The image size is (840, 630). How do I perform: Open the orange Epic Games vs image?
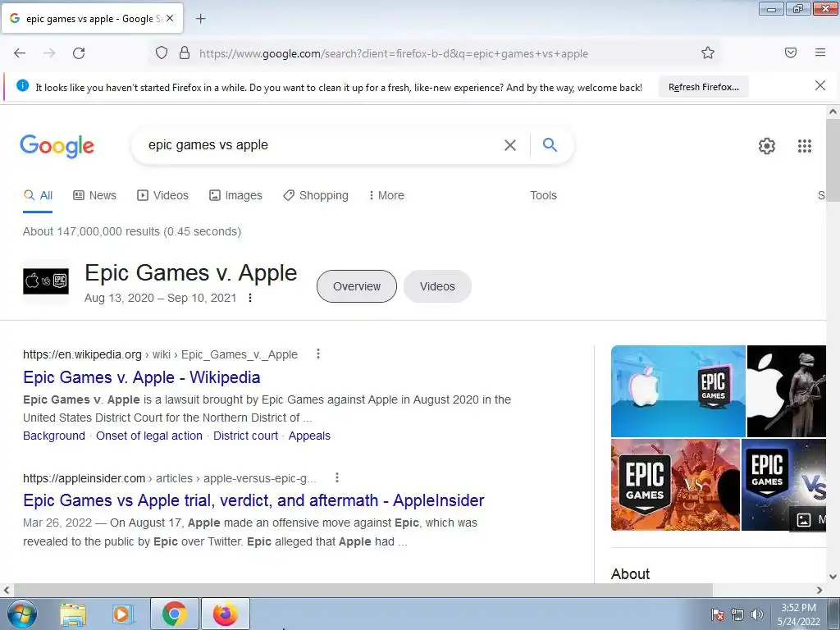point(676,485)
